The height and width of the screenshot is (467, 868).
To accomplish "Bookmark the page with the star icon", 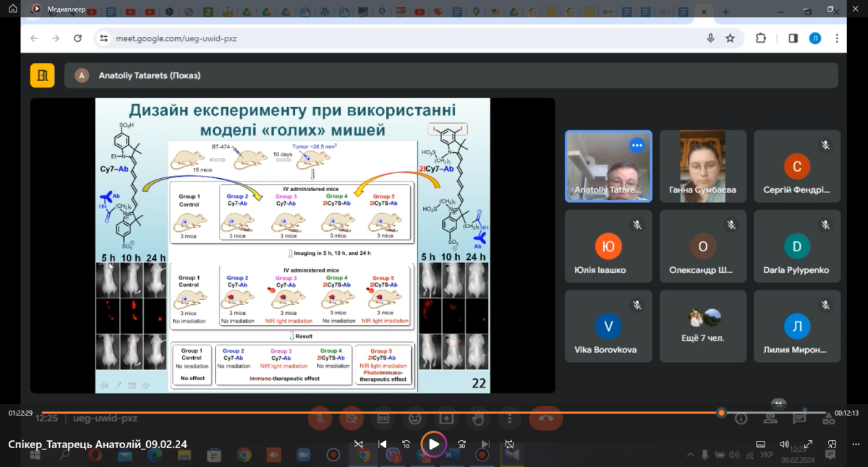I will 730,38.
